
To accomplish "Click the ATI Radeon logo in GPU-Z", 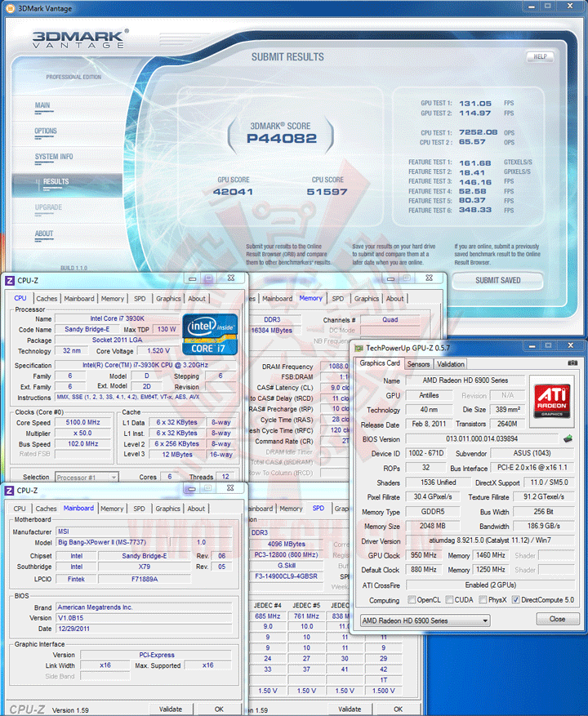I will (552, 401).
